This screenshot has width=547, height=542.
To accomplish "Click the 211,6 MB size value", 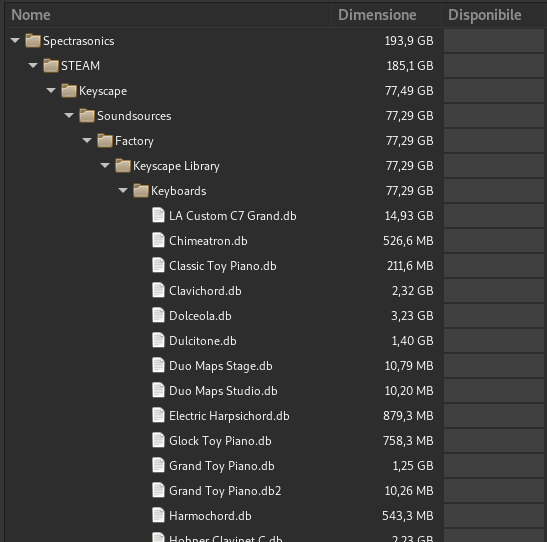I will pyautogui.click(x=410, y=266).
